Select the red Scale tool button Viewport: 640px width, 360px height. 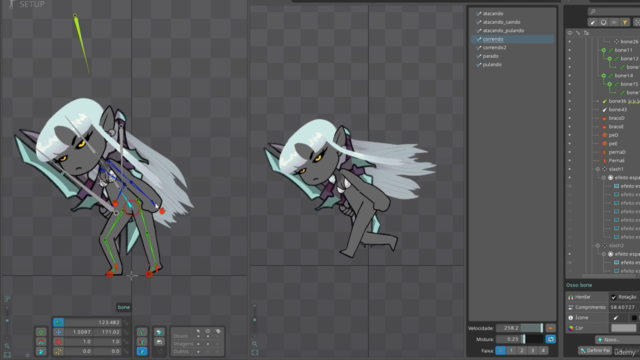click(58, 342)
